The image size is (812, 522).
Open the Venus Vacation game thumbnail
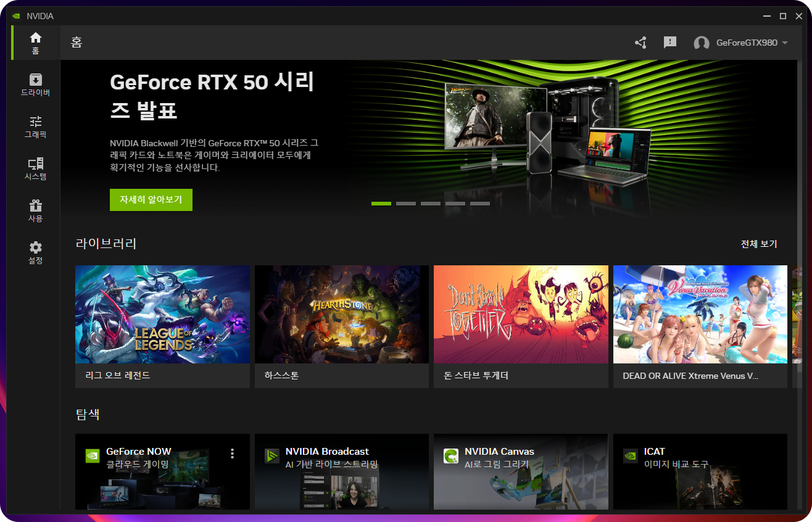[700, 314]
